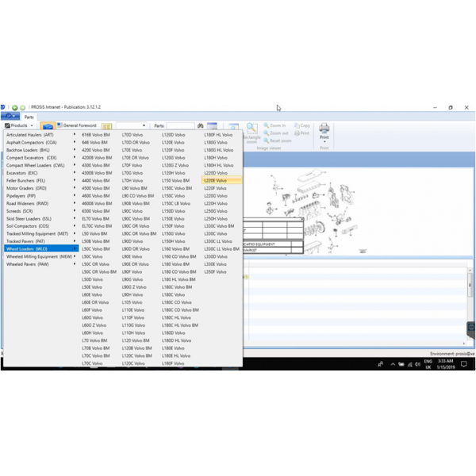Select model L70D Volvo

(x=132, y=135)
